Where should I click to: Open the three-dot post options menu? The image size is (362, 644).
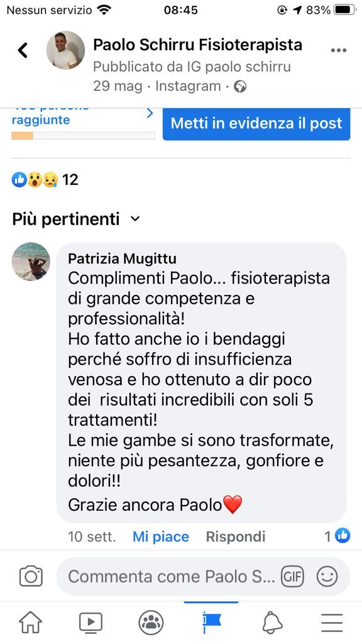[338, 50]
